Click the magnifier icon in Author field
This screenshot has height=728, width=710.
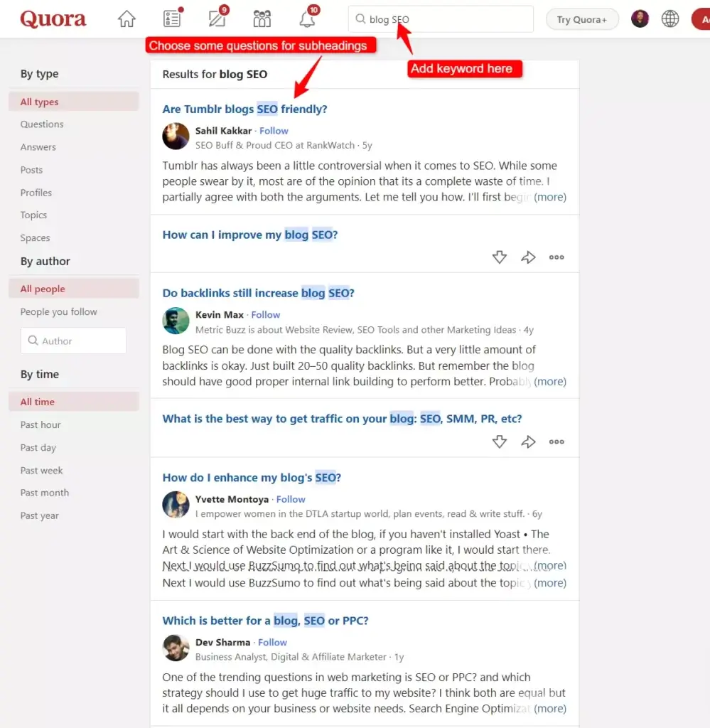(x=33, y=341)
